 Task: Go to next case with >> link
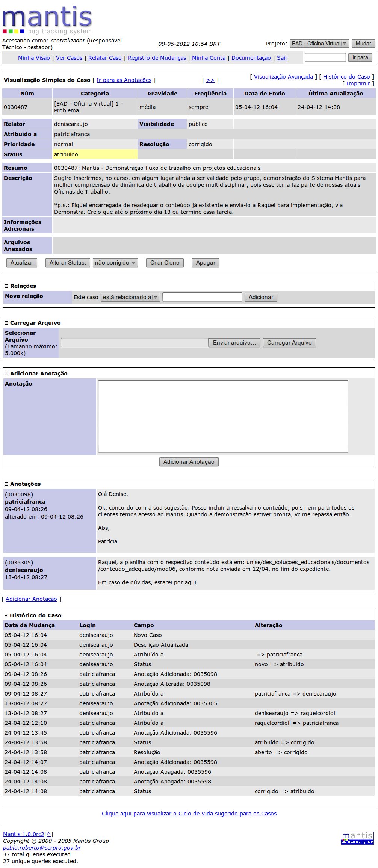tap(210, 80)
